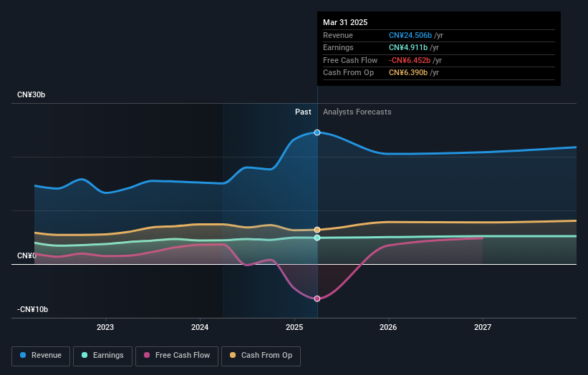Click the 2026 x-axis label

click(388, 327)
